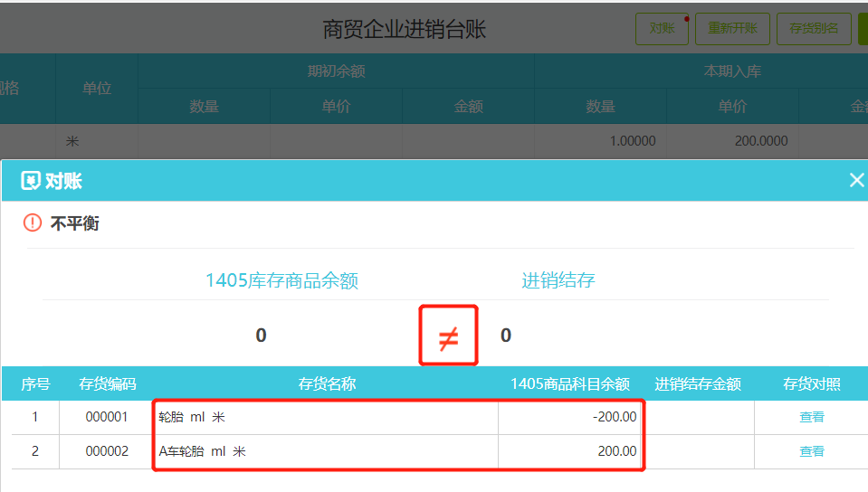Click inventory code 000002
This screenshot has width=868, height=492.
[x=106, y=451]
